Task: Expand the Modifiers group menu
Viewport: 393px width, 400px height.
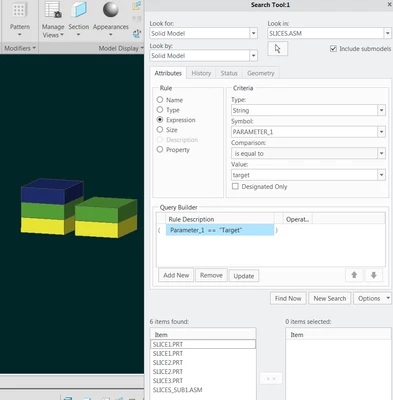Action: pyautogui.click(x=20, y=48)
